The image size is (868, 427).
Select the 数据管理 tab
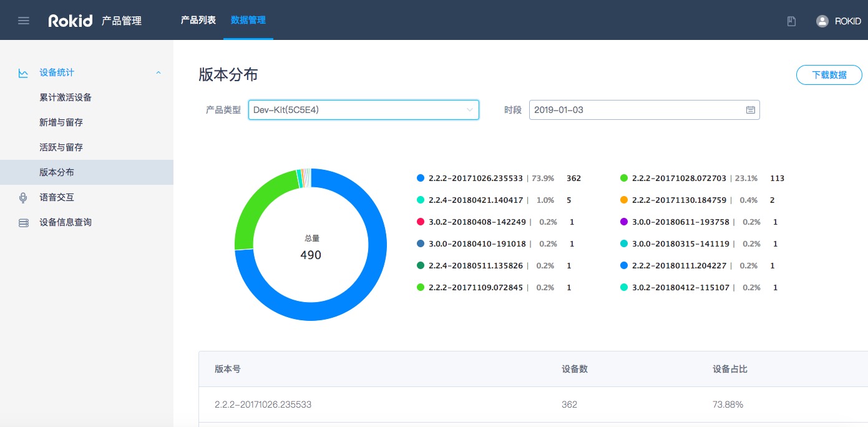pyautogui.click(x=248, y=20)
